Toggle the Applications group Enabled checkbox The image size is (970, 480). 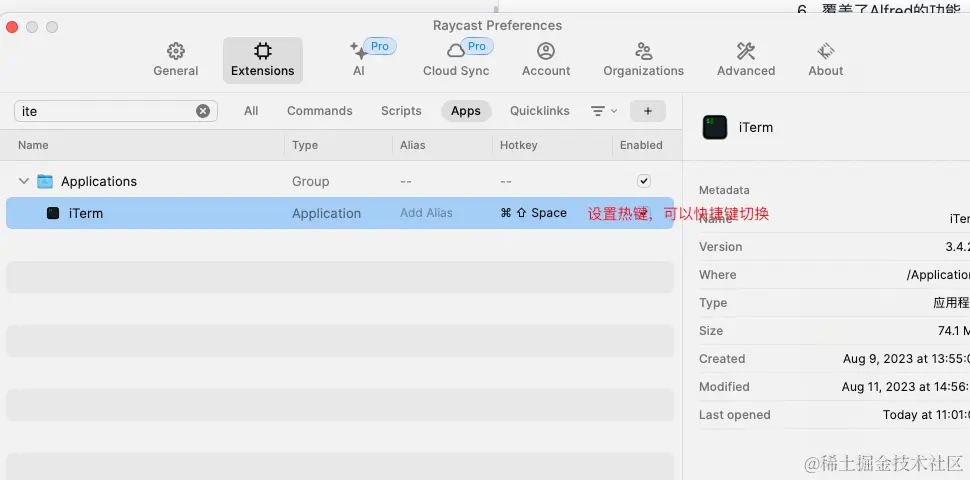pyautogui.click(x=644, y=181)
